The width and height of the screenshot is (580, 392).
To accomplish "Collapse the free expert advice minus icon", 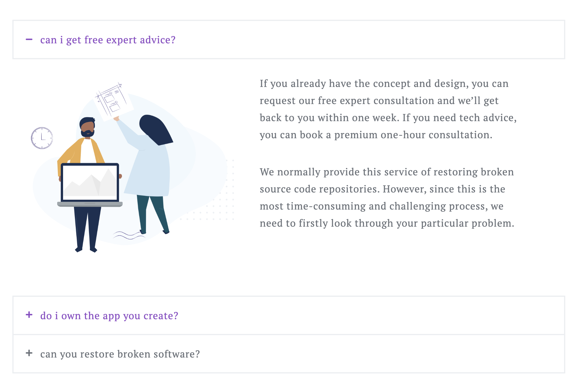I will click(x=29, y=39).
